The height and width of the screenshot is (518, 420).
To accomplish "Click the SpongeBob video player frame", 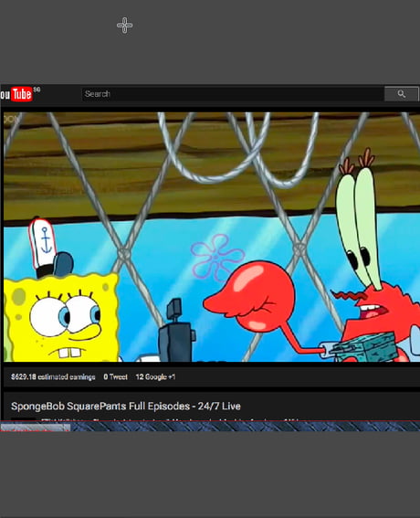I will click(212, 237).
